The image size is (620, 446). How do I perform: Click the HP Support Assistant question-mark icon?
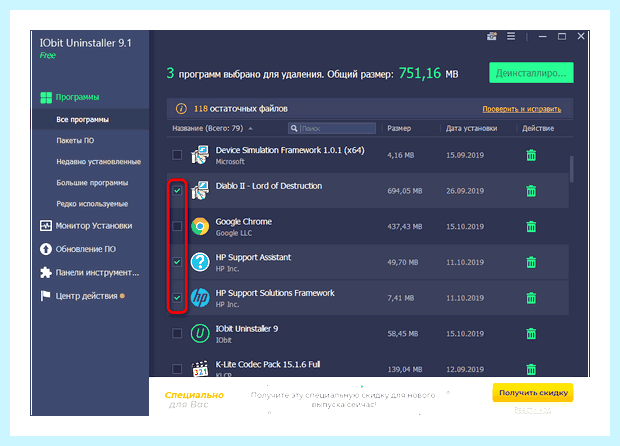(200, 262)
